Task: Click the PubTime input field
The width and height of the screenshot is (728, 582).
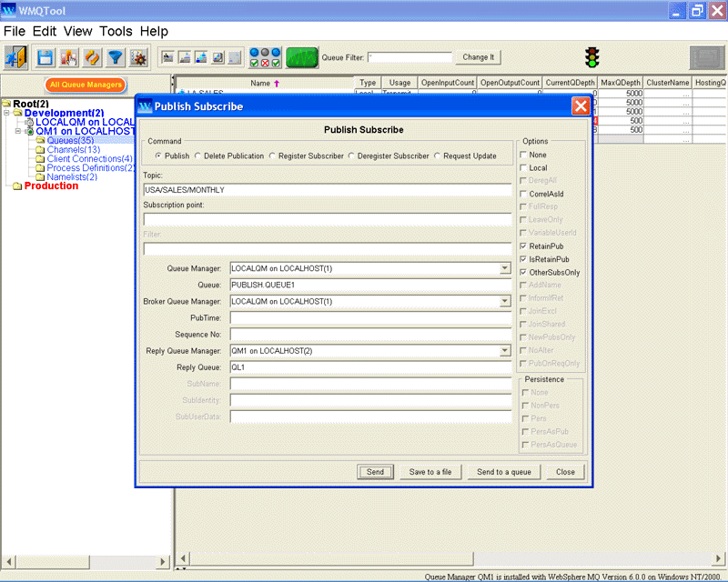Action: pyautogui.click(x=370, y=318)
